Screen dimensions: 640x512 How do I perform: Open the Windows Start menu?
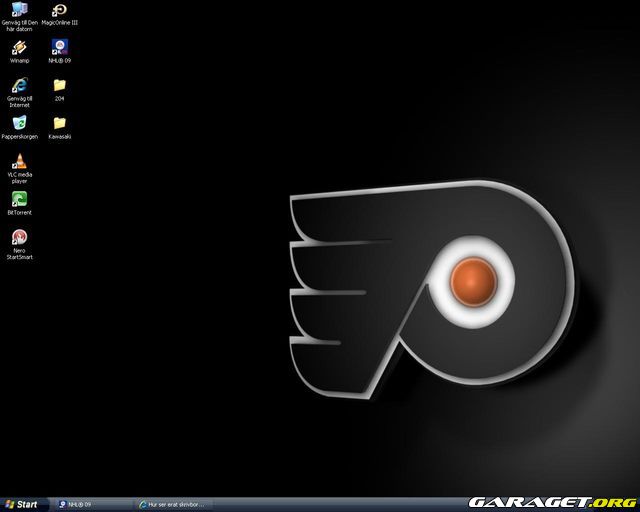[21, 504]
